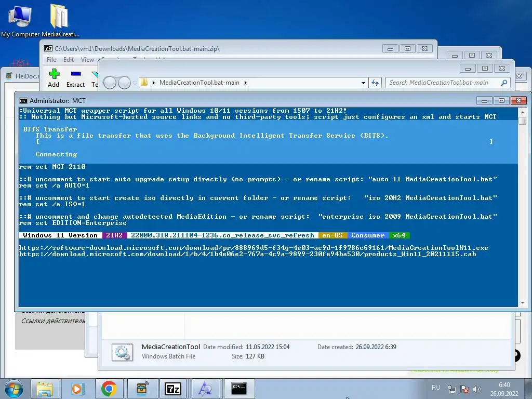Click the console vertical scrollbar thumb
532x399 pixels.
(523, 121)
